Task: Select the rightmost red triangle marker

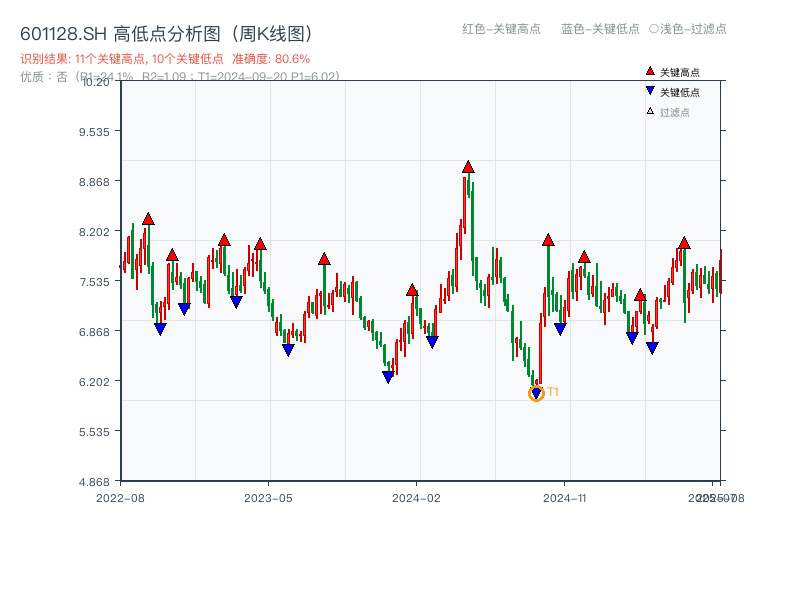Action: click(684, 243)
